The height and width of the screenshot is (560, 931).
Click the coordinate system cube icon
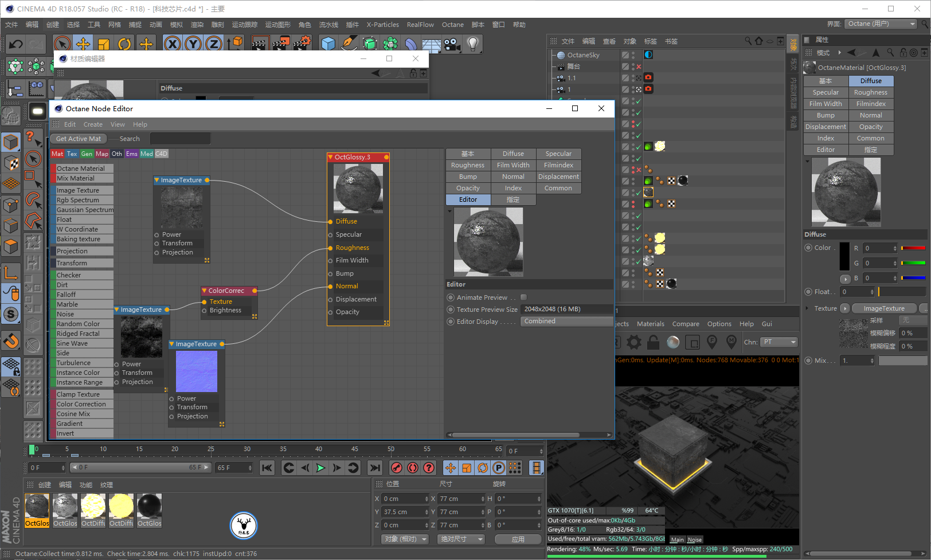click(234, 44)
